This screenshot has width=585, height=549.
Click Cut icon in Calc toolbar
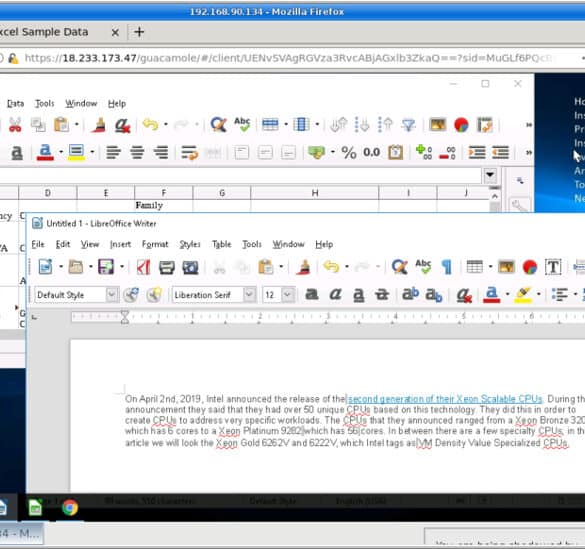pyautogui.click(x=15, y=125)
